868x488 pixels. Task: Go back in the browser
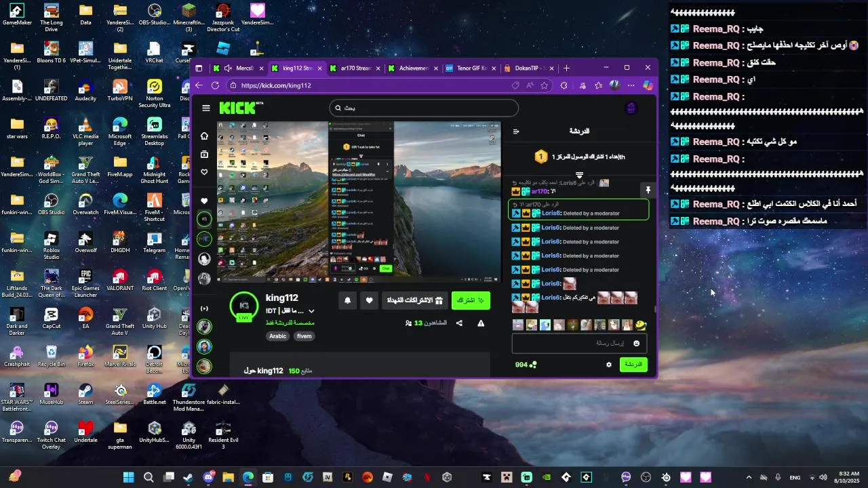[x=199, y=85]
